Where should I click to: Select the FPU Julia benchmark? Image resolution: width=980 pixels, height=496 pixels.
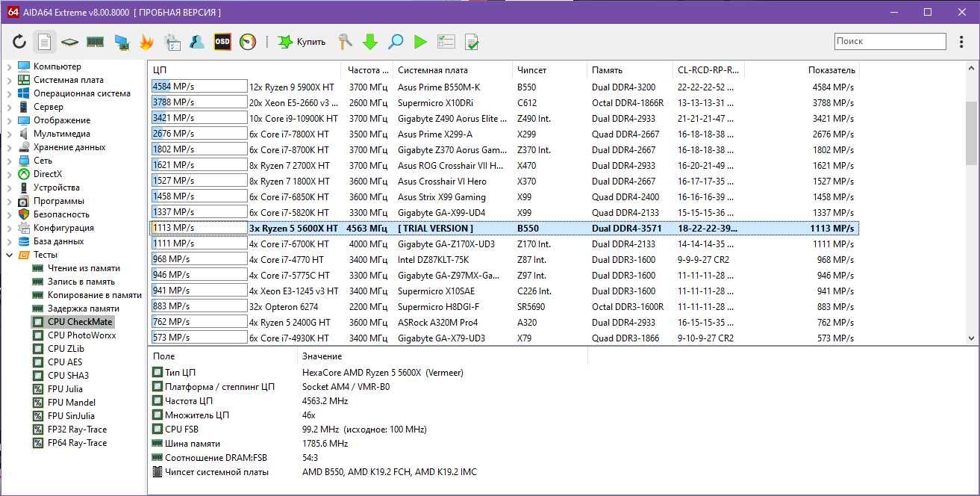pyautogui.click(x=65, y=389)
